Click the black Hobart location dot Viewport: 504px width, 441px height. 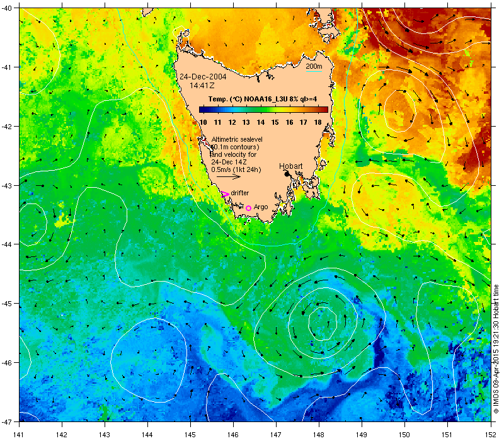287,174
